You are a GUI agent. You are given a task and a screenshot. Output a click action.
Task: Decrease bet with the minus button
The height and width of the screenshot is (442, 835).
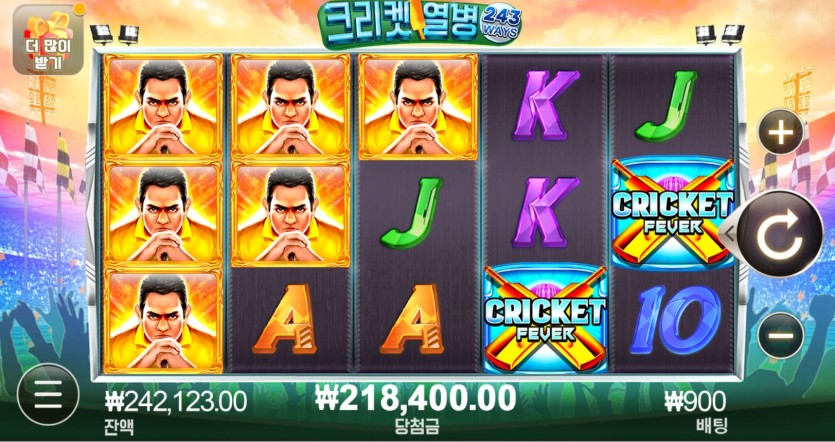(781, 335)
